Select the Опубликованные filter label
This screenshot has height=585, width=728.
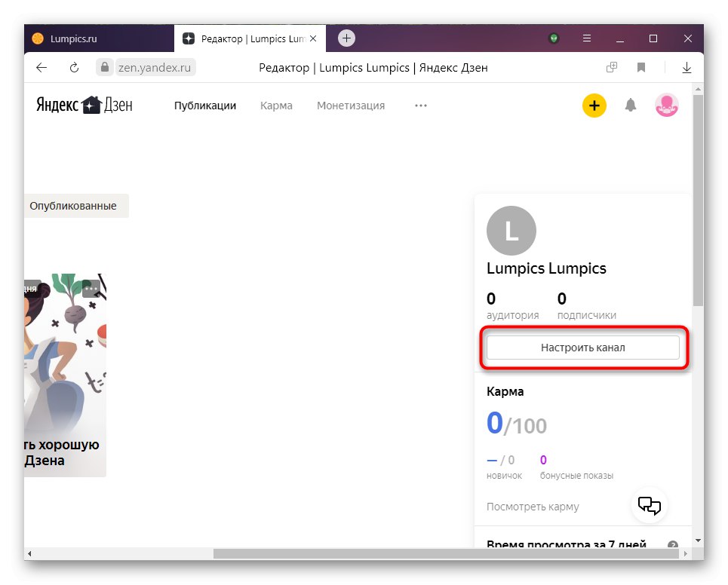(x=73, y=205)
